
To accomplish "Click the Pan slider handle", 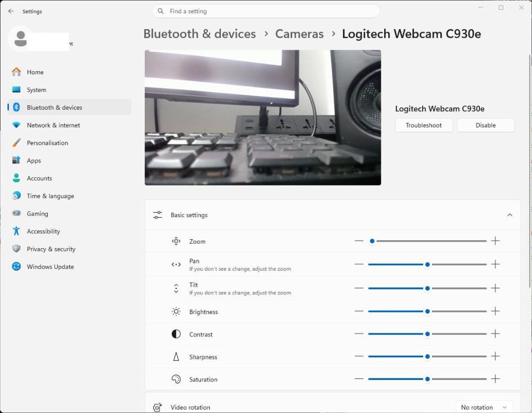I will pyautogui.click(x=428, y=264).
